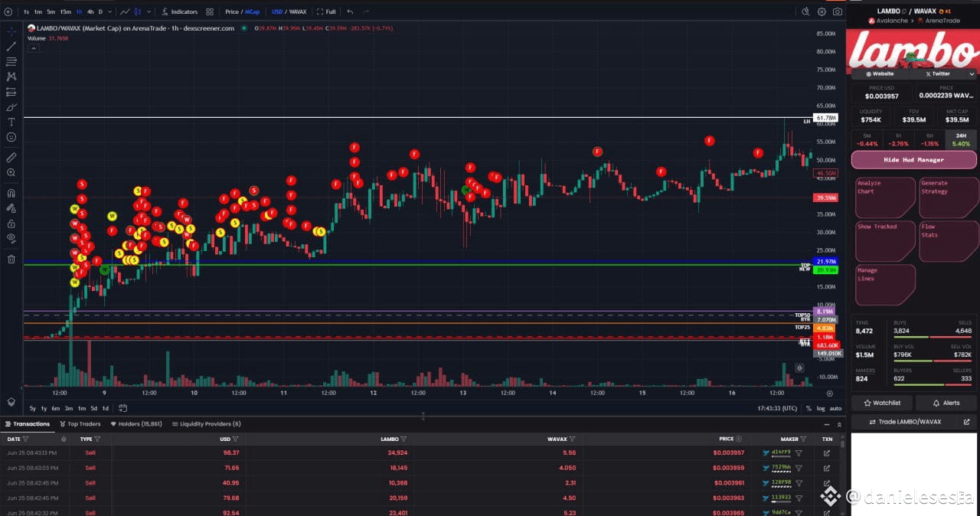Select the zoom in tool
Screen dimensions: 980x516
11,172
